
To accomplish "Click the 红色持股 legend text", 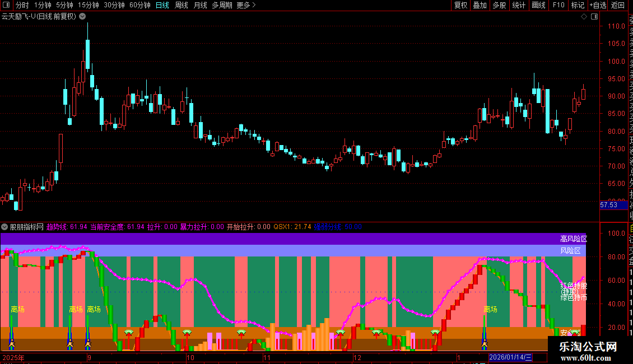I will [574, 286].
